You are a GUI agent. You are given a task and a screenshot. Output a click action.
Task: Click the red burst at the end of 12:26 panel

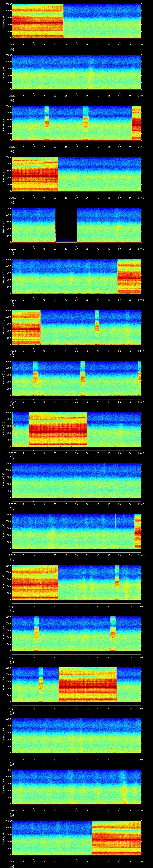coord(129,276)
